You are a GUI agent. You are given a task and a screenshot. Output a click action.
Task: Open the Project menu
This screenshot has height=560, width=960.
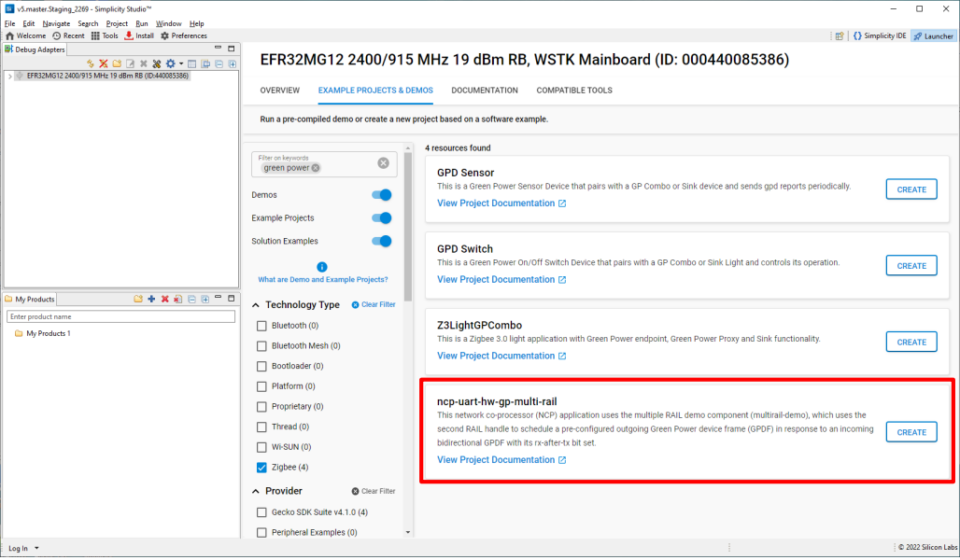click(117, 23)
